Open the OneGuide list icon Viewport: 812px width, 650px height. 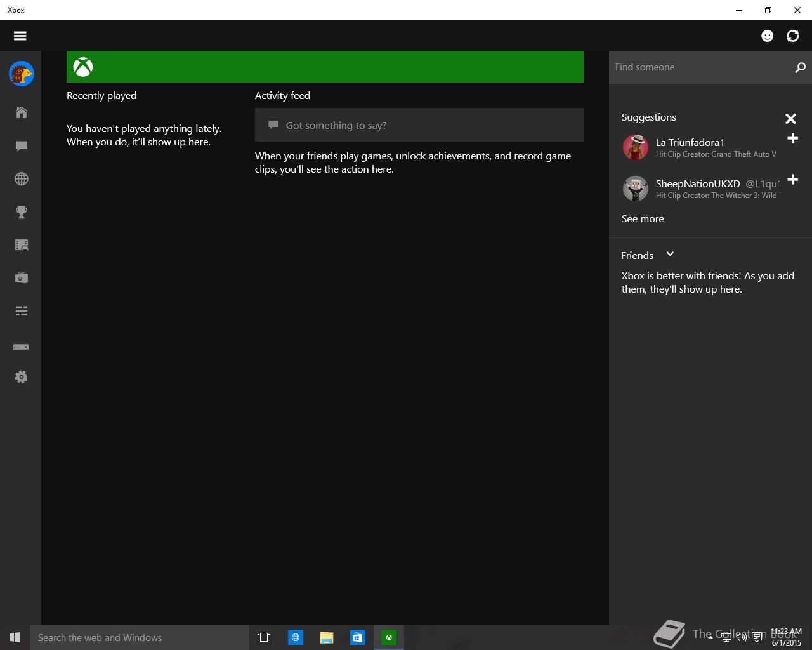21,311
